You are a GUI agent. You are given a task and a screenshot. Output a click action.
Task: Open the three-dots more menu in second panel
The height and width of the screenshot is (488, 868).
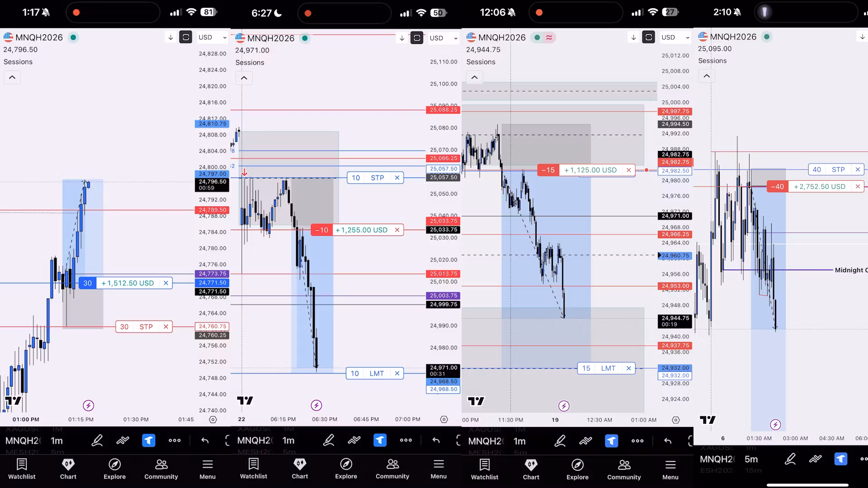pyautogui.click(x=406, y=440)
